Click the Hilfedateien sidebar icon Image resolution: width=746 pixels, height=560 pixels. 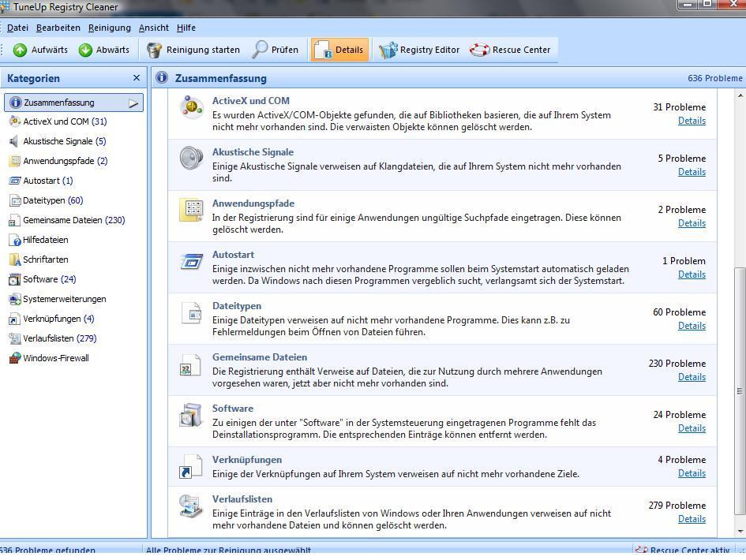click(15, 240)
